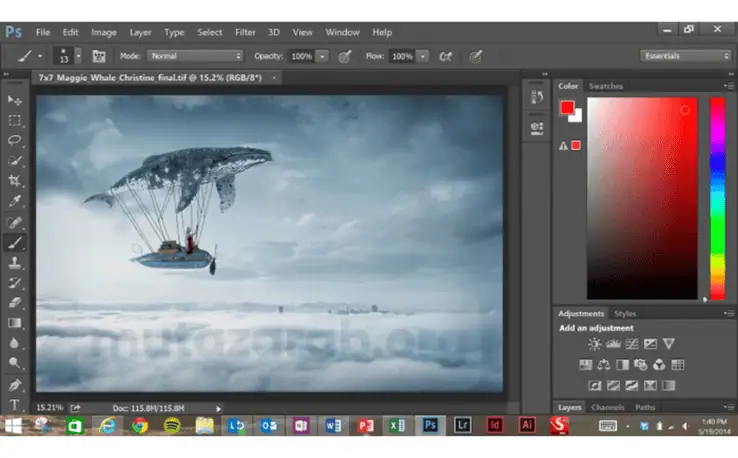Add a Photo Filter adjustment
738x458 pixels.
tap(641, 364)
